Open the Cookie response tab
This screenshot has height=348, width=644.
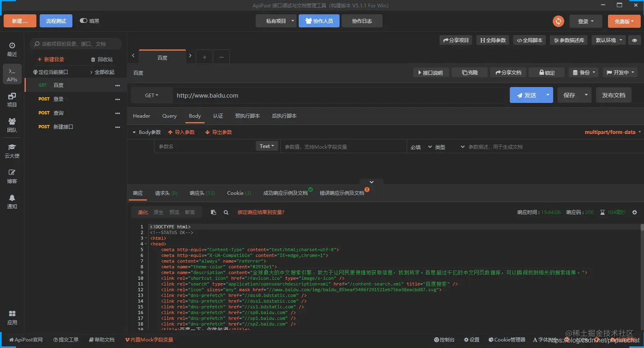coord(239,193)
